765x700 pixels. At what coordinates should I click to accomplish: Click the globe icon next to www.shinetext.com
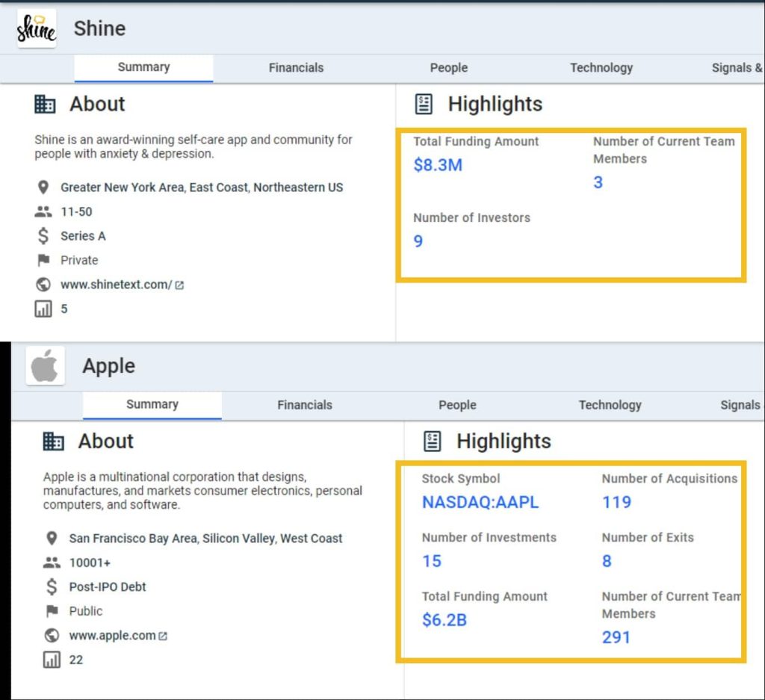tap(43, 285)
